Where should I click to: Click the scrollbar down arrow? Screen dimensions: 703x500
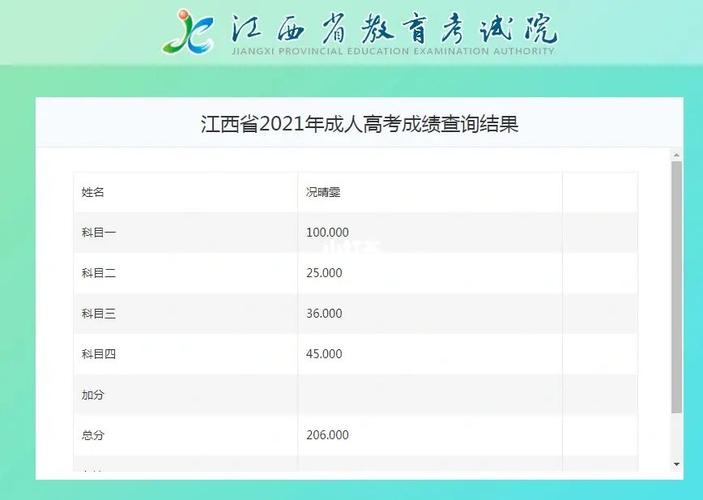click(677, 464)
